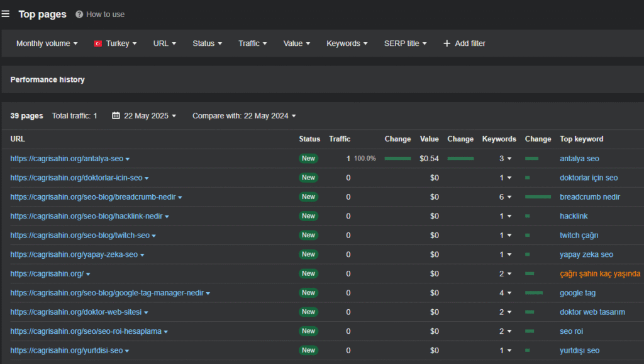
Task: Open the hacklink-nedir URL link
Action: pos(86,216)
